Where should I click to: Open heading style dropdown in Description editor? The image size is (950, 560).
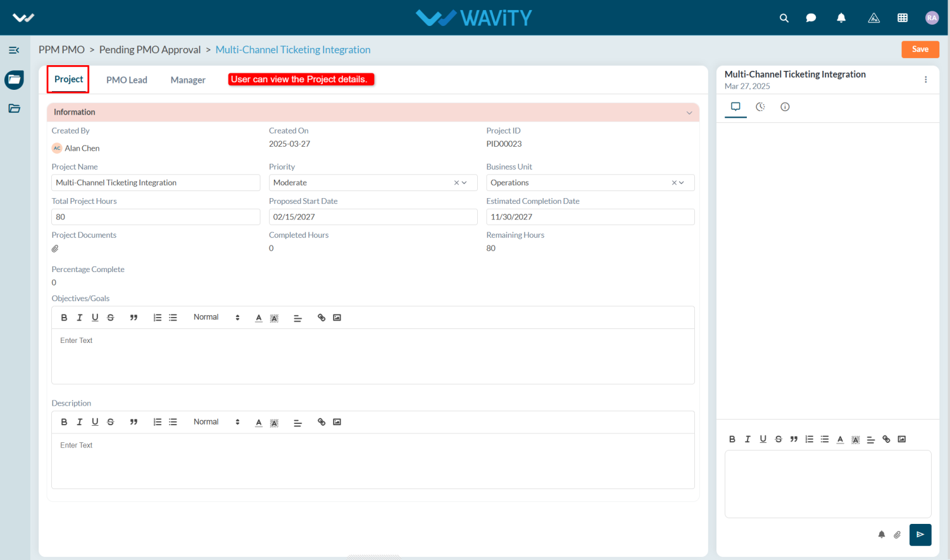(216, 422)
